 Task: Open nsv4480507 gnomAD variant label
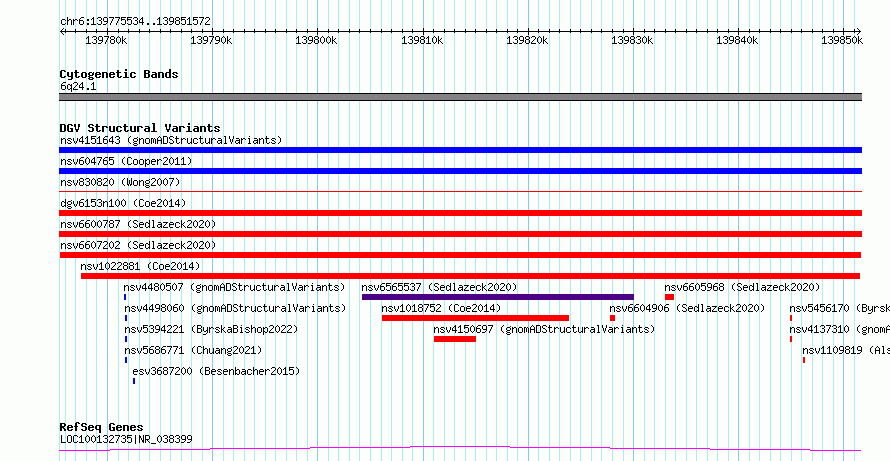click(x=234, y=287)
